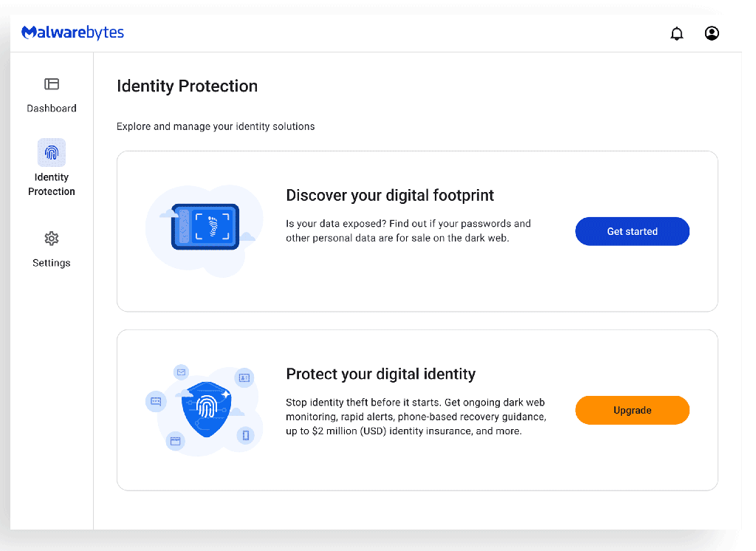Click the envelope icon near shield
The height and width of the screenshot is (551, 756).
point(182,372)
